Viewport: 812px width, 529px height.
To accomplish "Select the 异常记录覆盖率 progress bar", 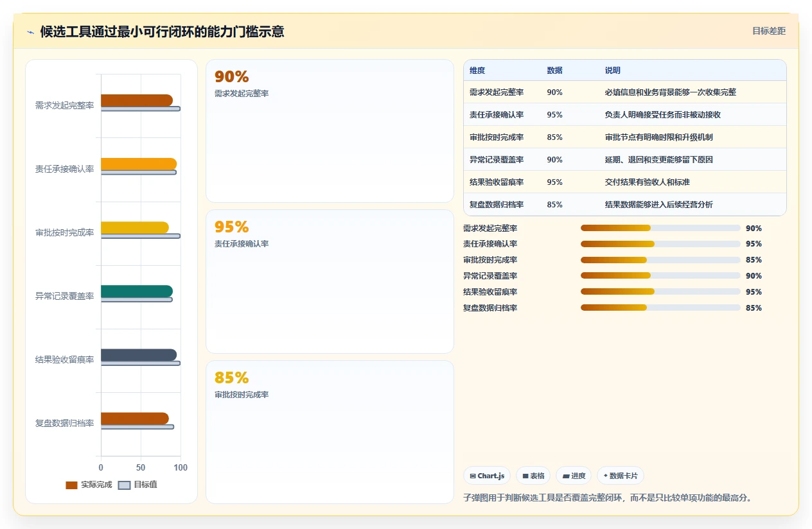I will point(660,276).
